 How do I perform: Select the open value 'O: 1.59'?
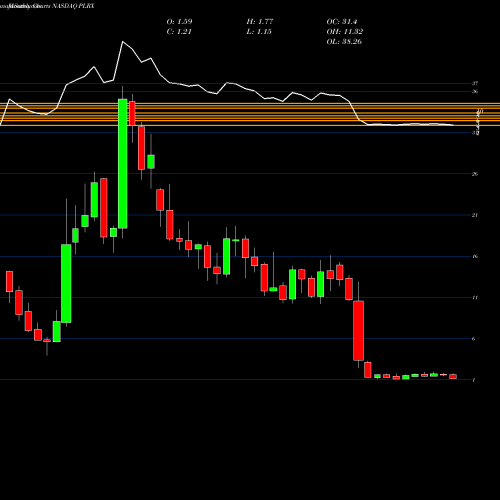(179, 22)
